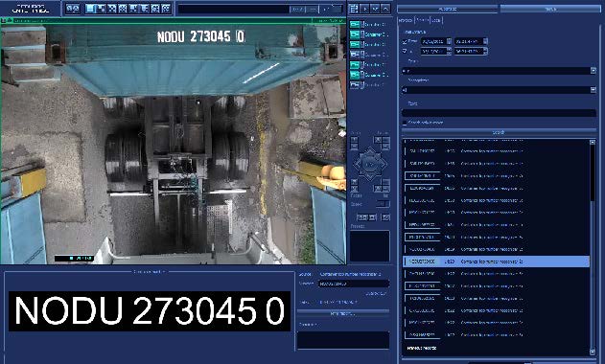Click the center of the PTZ control pad
605x364 pixels.
370,165
